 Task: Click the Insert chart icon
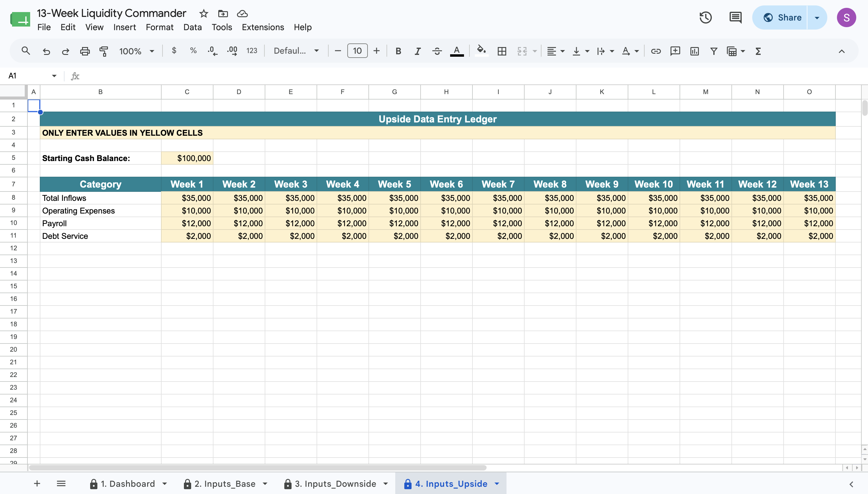tap(694, 51)
